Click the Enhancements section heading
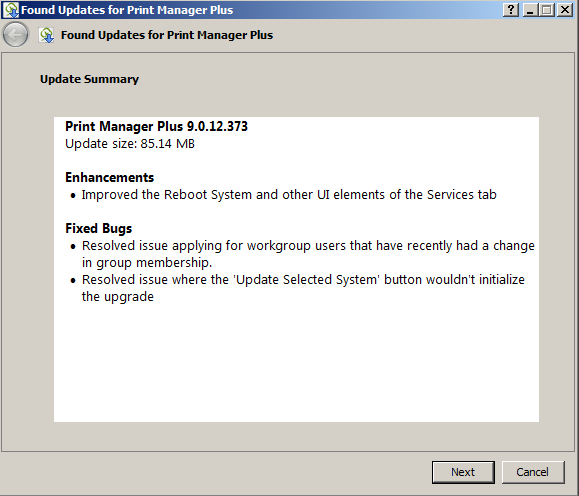Viewport: 579px width, 496px height. click(109, 178)
